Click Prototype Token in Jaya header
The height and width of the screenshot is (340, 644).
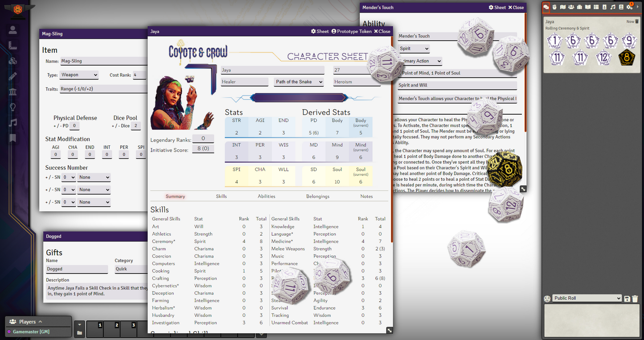(351, 31)
